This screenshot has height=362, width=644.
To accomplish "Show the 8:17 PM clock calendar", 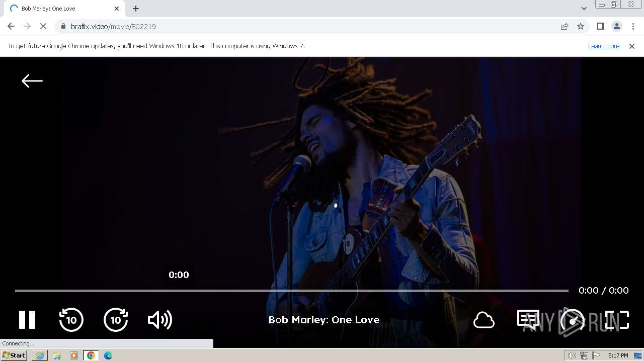I will [x=618, y=355].
